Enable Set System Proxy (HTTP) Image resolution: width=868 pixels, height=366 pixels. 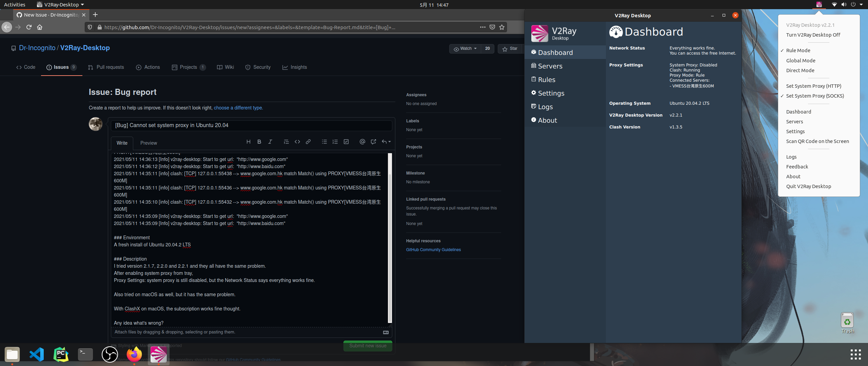[813, 86]
